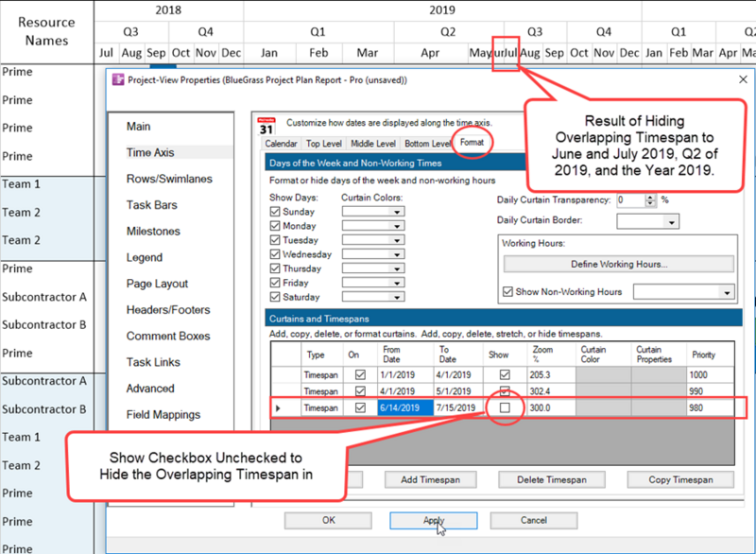The image size is (756, 554).
Task: Check the Show box for the 6/14/2019 timespan
Action: coord(505,407)
